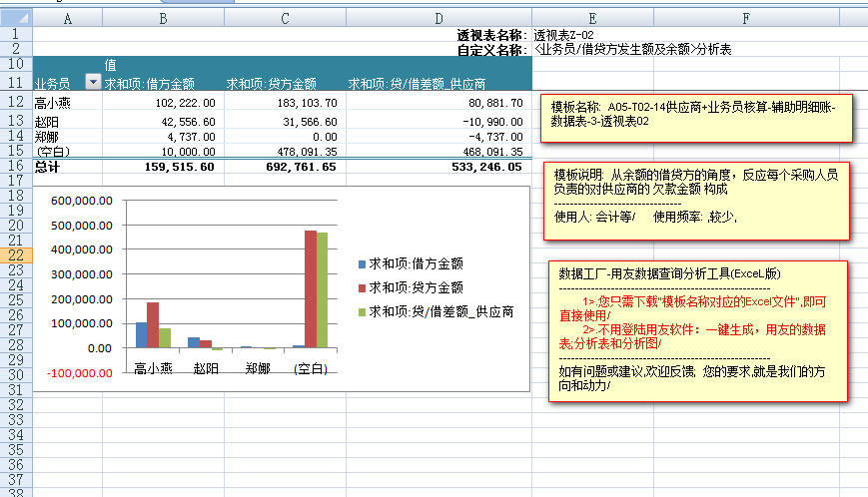The image size is (868, 497).
Task: Click the green bar for (空白)
Action: tap(323, 290)
